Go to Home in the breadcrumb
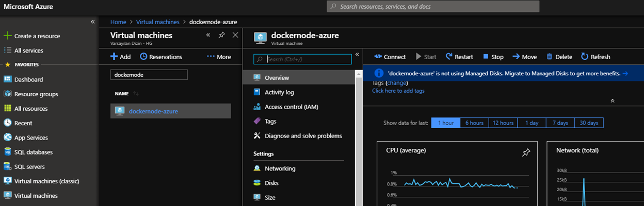Viewport: 644px width, 206px height. [118, 22]
